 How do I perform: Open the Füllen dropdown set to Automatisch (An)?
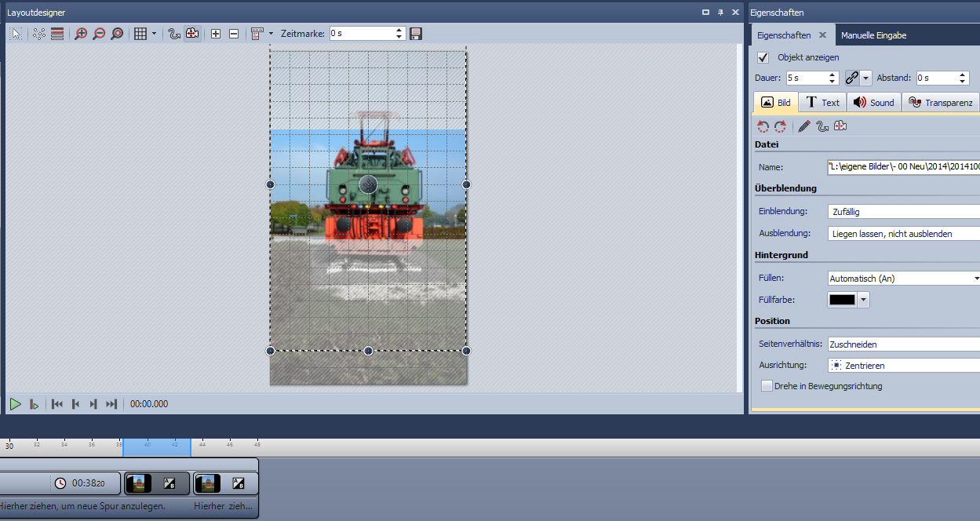click(x=904, y=279)
